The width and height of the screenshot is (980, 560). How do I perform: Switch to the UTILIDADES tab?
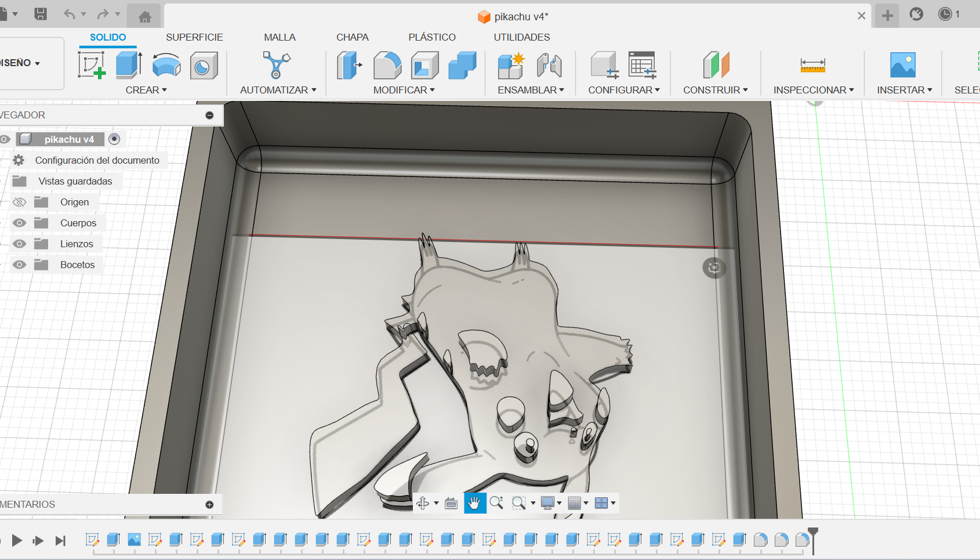point(522,37)
